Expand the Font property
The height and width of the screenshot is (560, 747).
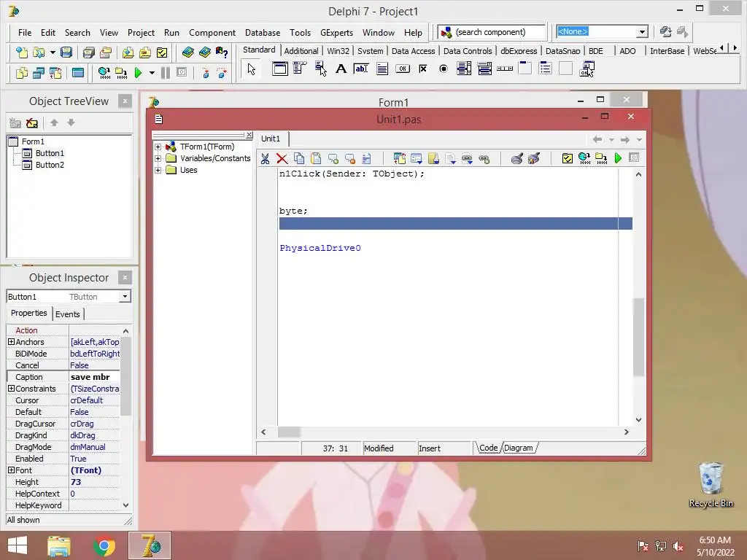tap(11, 470)
